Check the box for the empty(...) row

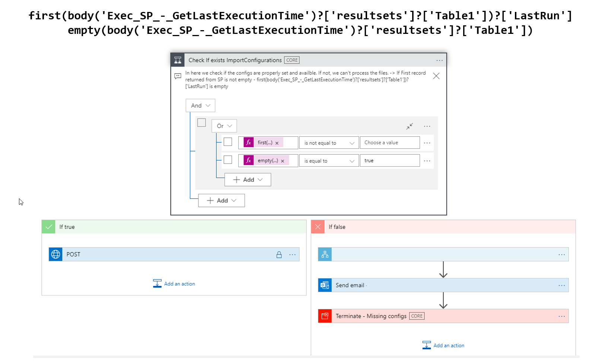click(x=228, y=160)
